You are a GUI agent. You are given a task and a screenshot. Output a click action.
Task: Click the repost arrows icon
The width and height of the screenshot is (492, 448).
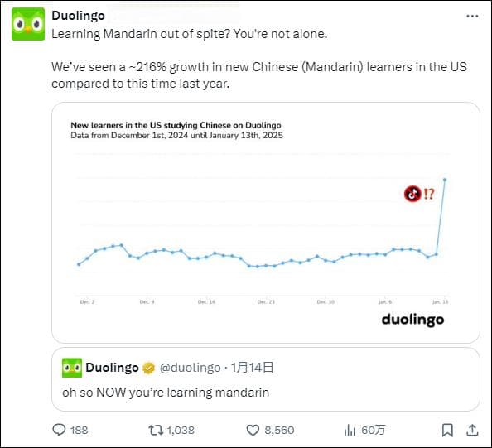[156, 430]
